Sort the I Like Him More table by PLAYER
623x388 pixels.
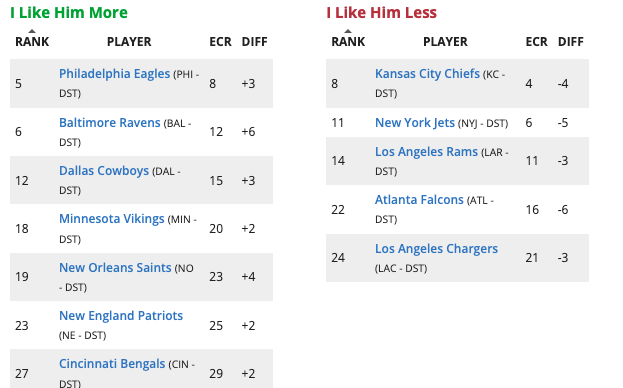[129, 42]
